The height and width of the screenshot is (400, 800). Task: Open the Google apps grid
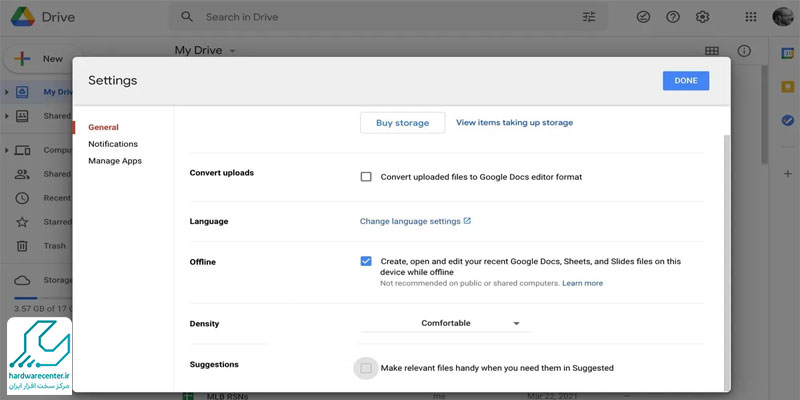tap(751, 17)
